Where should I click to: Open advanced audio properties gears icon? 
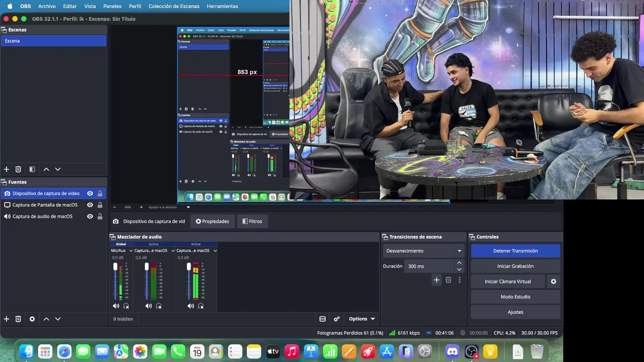click(337, 319)
